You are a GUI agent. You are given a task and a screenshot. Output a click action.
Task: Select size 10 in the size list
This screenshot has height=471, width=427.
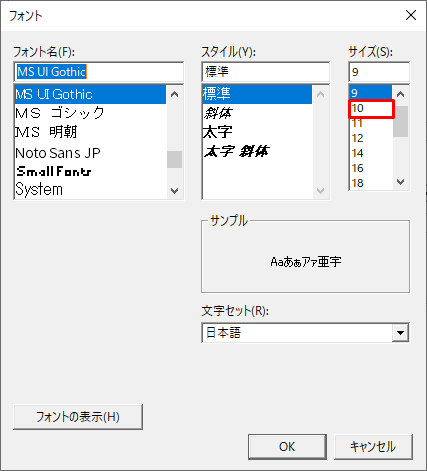click(371, 108)
